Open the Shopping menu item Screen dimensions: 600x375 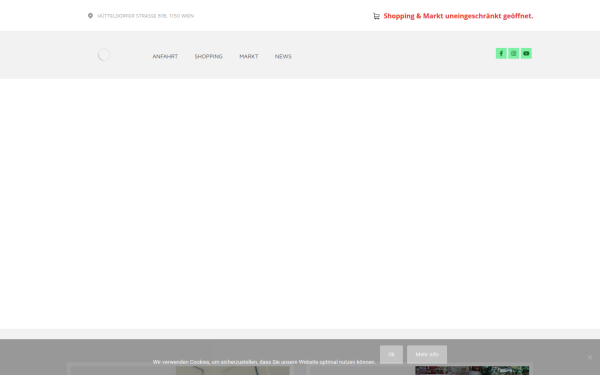[x=209, y=56]
